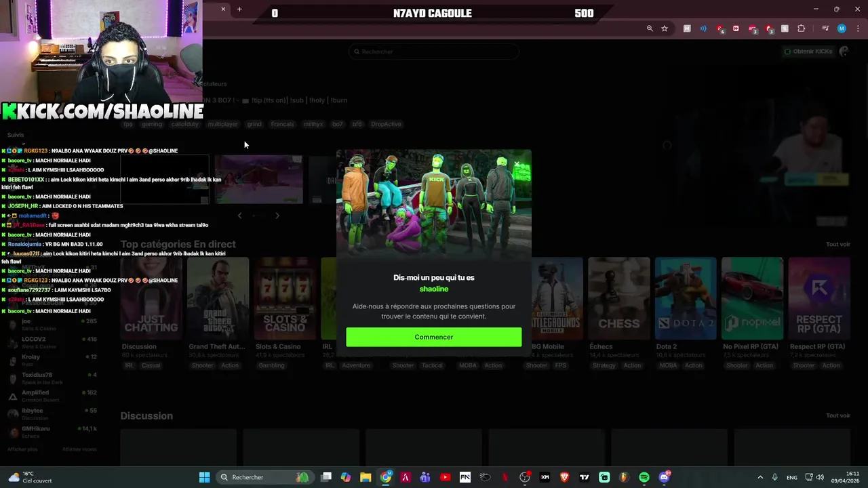The image size is (868, 488).
Task: Select the DropActive stream tag
Action: click(387, 124)
